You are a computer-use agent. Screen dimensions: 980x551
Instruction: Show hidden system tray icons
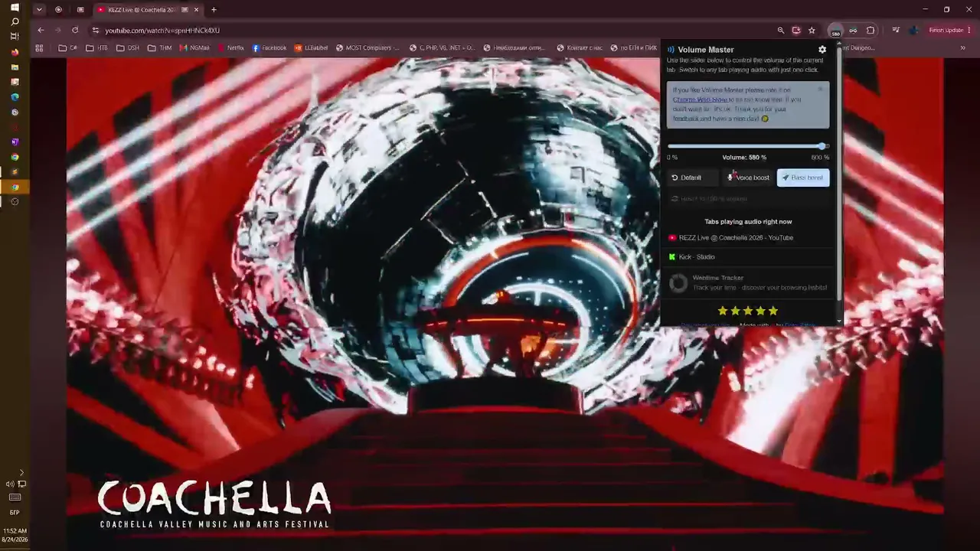21,473
